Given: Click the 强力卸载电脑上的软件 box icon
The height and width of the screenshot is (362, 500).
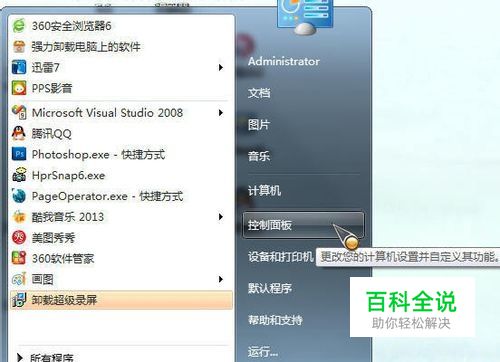Looking at the screenshot, I should pos(19,47).
